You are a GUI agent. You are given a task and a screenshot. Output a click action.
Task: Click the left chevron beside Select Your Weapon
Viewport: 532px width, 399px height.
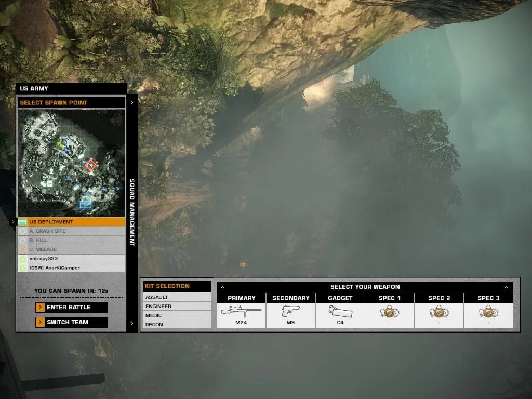point(222,287)
